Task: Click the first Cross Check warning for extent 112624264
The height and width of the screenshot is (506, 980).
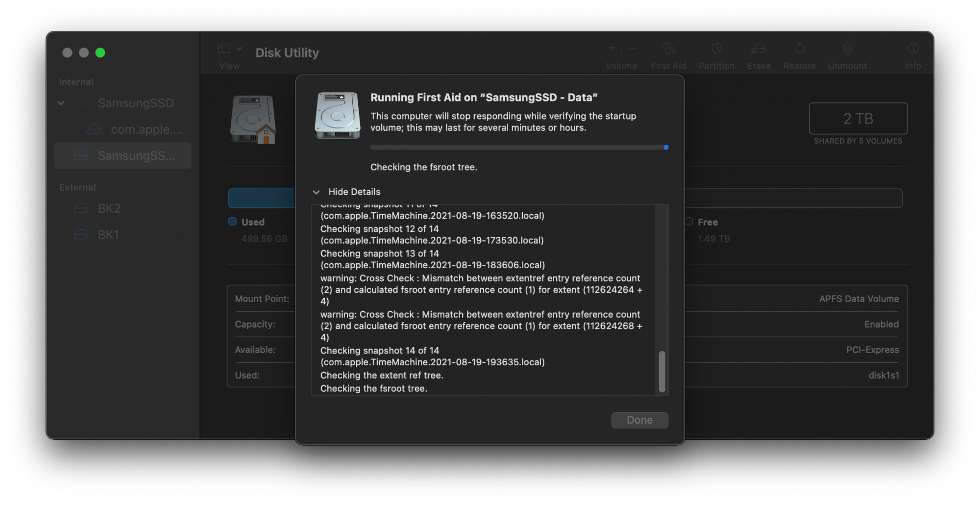Action: [x=482, y=290]
